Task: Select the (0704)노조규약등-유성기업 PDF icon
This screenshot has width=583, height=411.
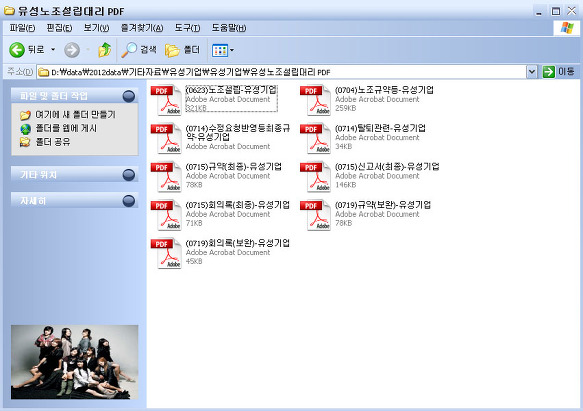Action: pyautogui.click(x=315, y=100)
